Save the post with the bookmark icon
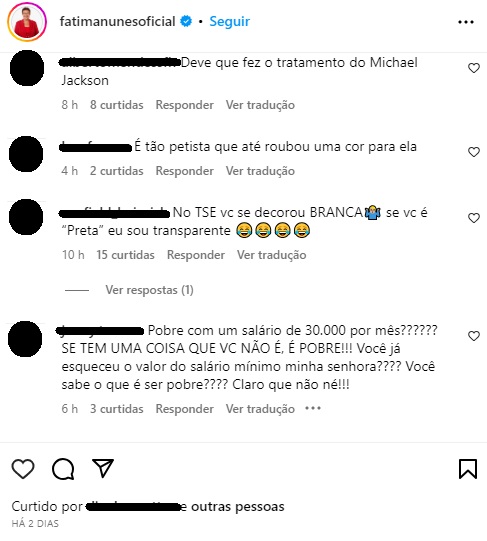 coord(468,469)
